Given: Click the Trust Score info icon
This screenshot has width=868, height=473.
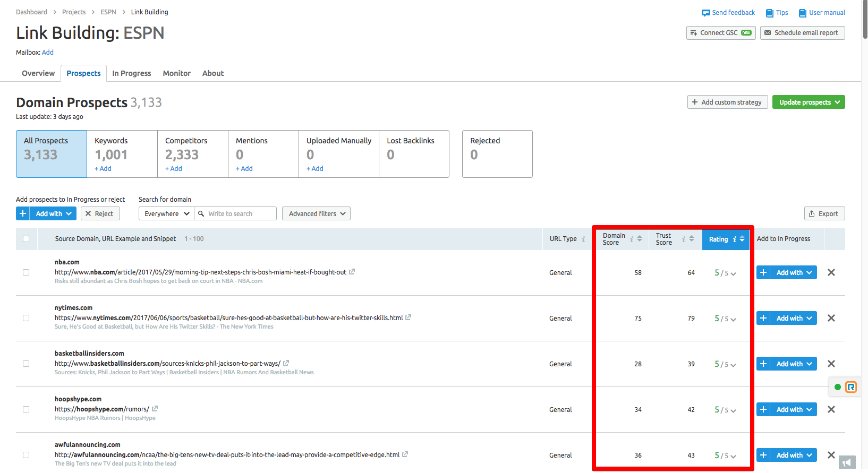Looking at the screenshot, I should click(x=684, y=239).
